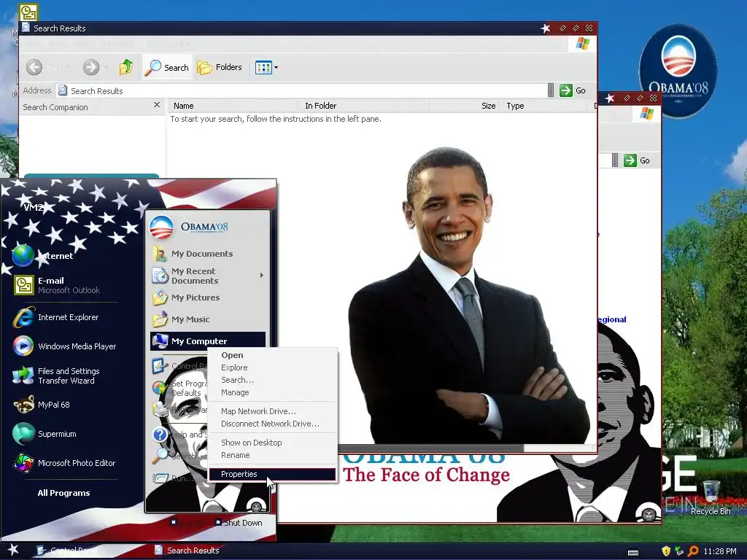This screenshot has height=560, width=747.
Task: Choose Show on Desktop option
Action: coord(251,443)
